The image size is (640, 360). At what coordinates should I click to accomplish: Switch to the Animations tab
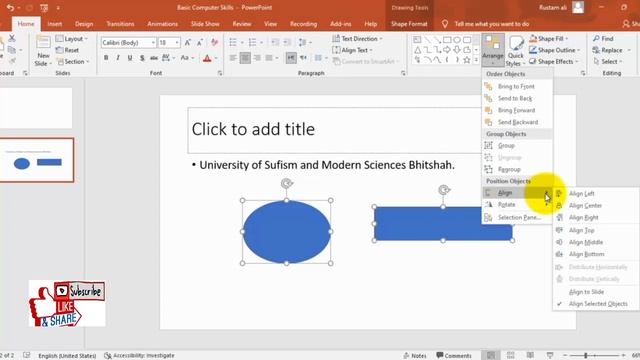pyautogui.click(x=162, y=24)
